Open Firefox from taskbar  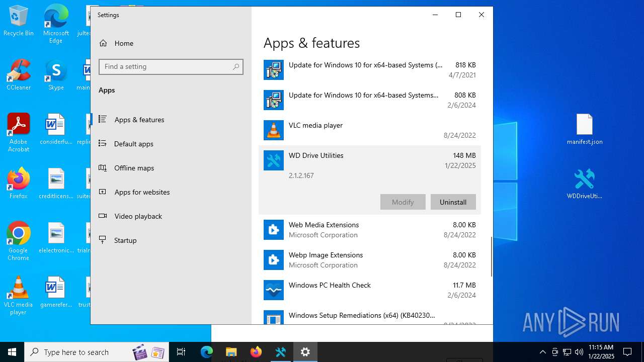256,352
